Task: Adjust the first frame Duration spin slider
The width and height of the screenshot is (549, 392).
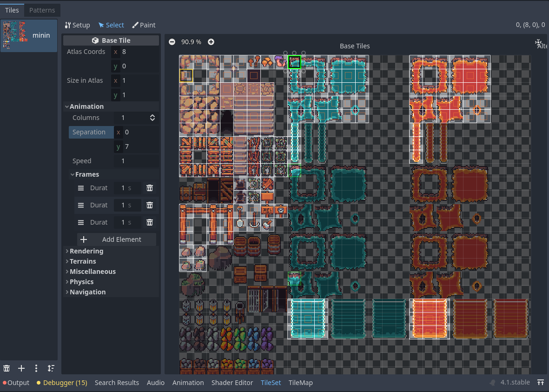Action: coord(127,188)
